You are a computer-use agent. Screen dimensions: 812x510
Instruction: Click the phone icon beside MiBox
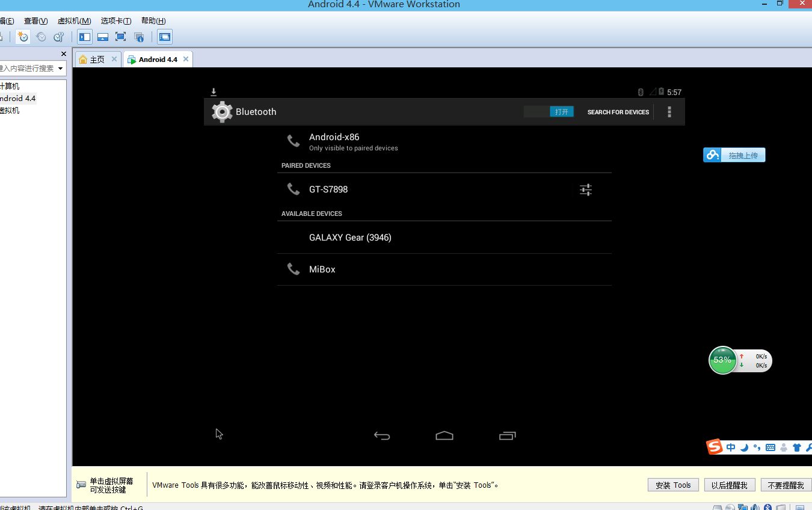click(294, 269)
